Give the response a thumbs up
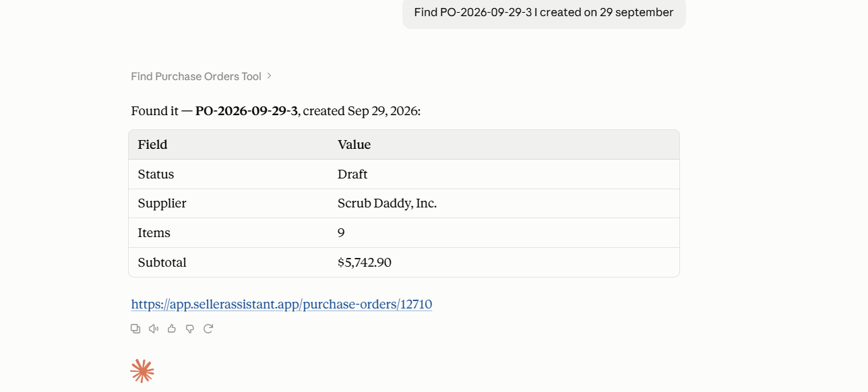Viewport: 868px width, 392px height. click(x=172, y=329)
